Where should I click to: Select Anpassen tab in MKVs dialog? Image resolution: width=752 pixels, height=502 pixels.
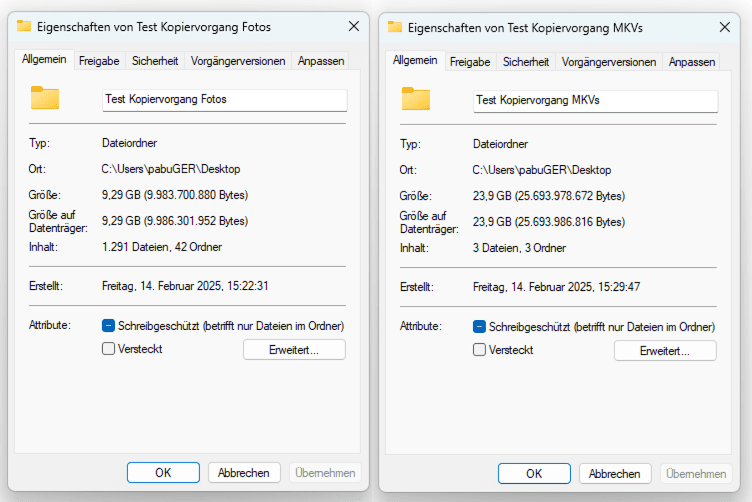(692, 62)
